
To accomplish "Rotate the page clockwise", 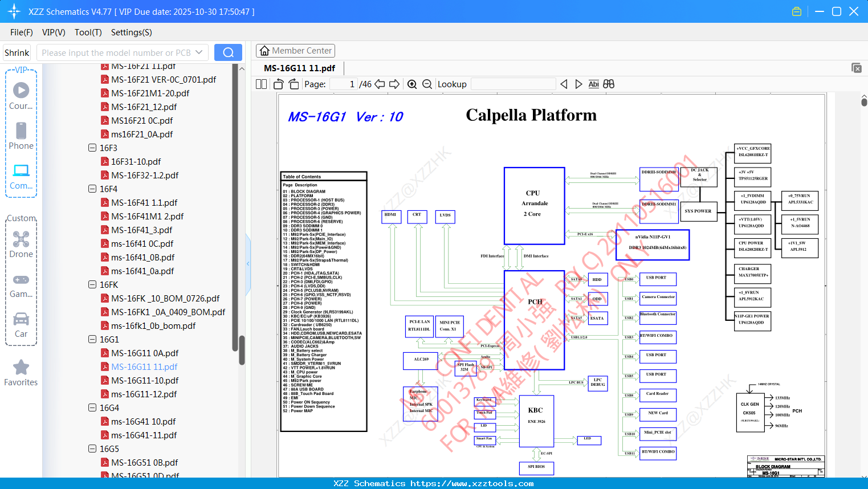I will pyautogui.click(x=294, y=84).
